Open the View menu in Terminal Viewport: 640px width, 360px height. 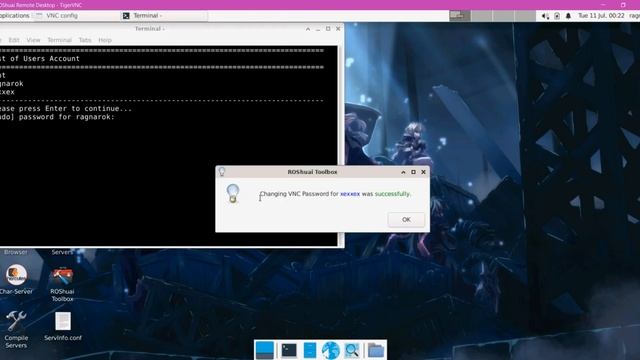click(33, 40)
